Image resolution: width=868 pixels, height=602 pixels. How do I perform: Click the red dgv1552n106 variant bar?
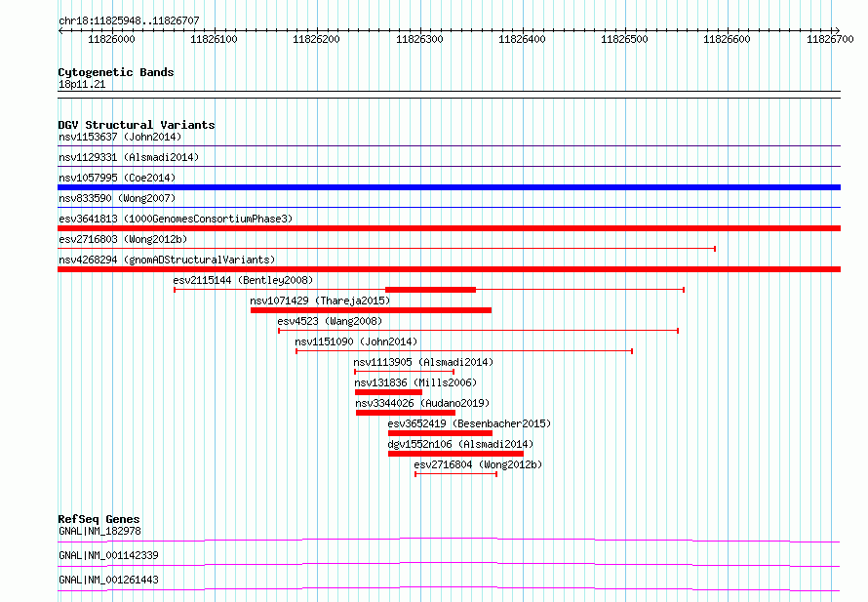point(455,454)
